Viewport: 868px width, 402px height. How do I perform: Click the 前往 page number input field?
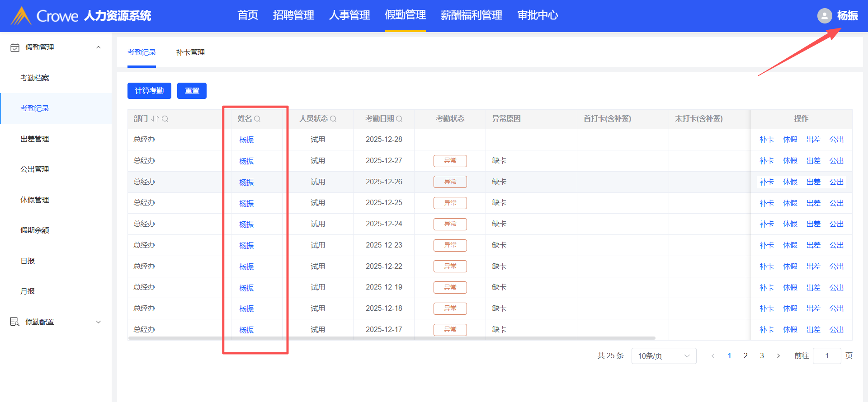[x=826, y=356]
